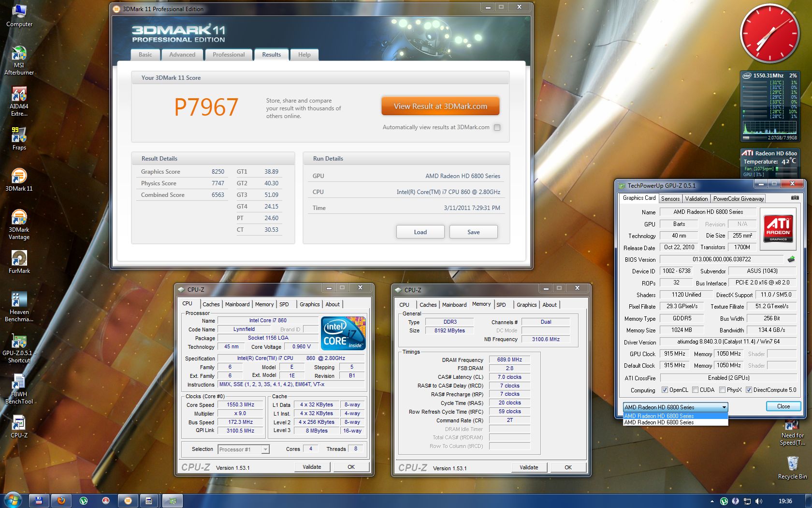
Task: Click the red analog clock gadget
Action: pyautogui.click(x=769, y=33)
